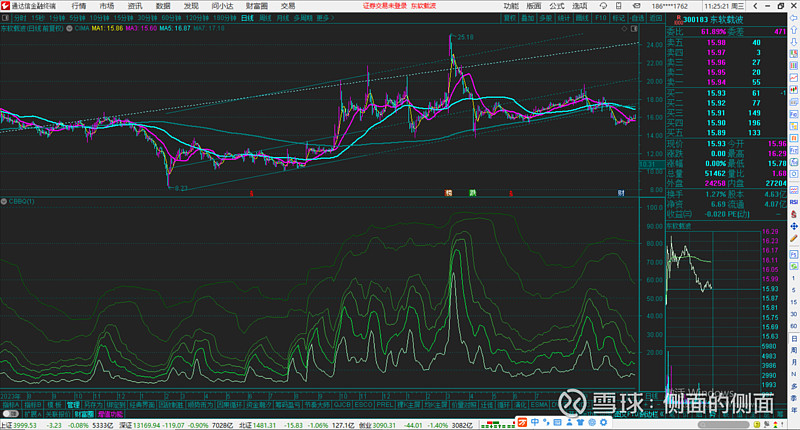Click the mobile phone icon
This screenshot has width=800, height=430.
click(618, 6)
